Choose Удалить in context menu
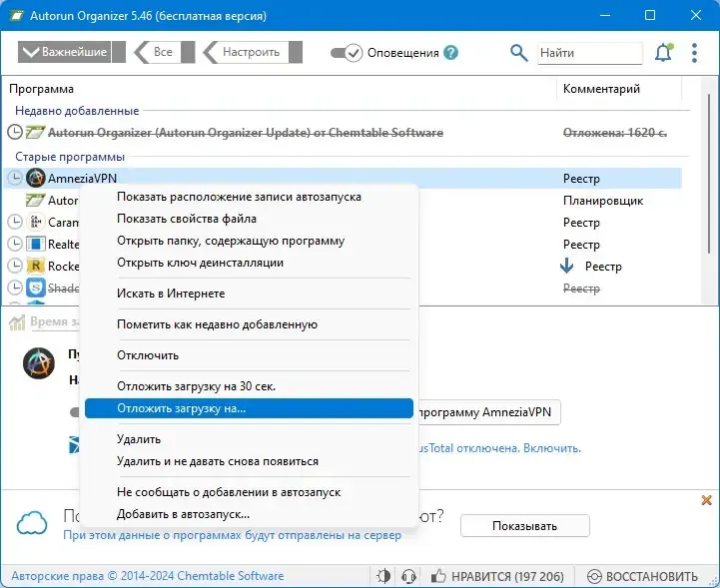This screenshot has height=588, width=720. point(249,439)
